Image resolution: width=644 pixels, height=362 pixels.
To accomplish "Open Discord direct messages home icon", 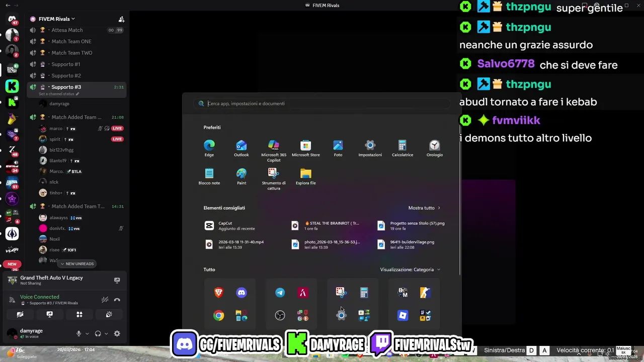I will (12, 19).
